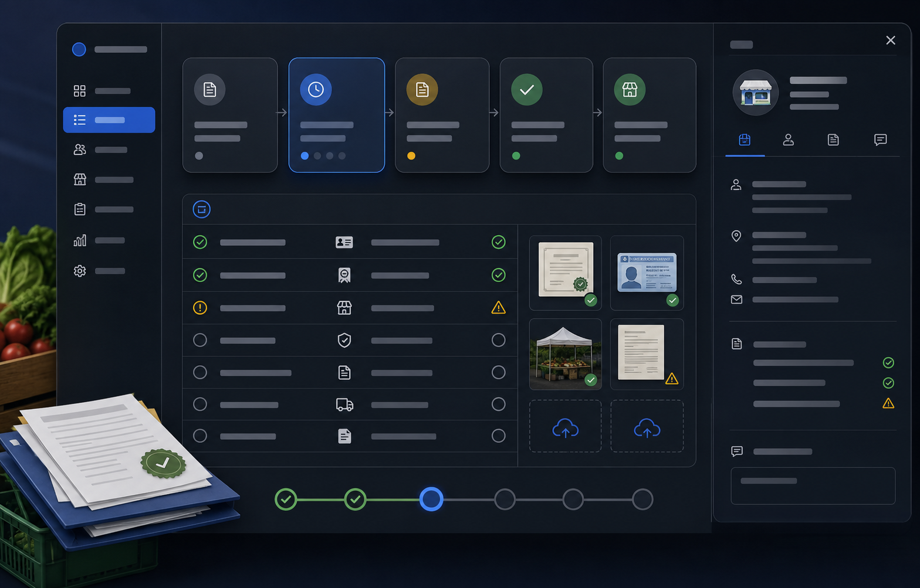Screen dimensions: 920x588
Task: Open the settings gear icon in sidebar
Action: 80,271
